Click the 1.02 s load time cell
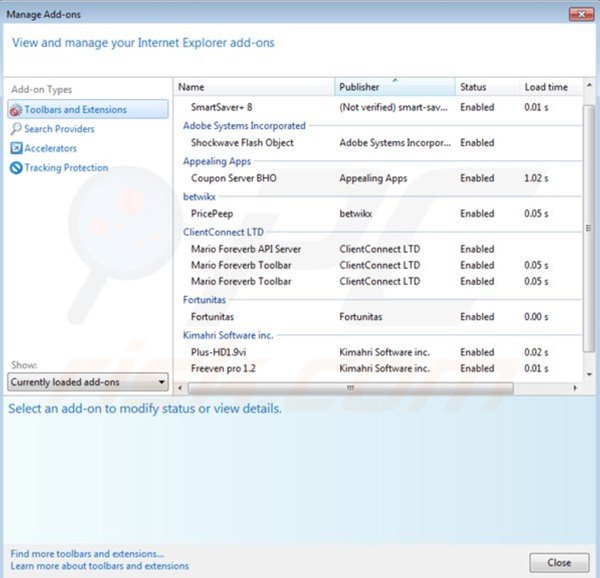Image resolution: width=600 pixels, height=578 pixels. (x=536, y=178)
